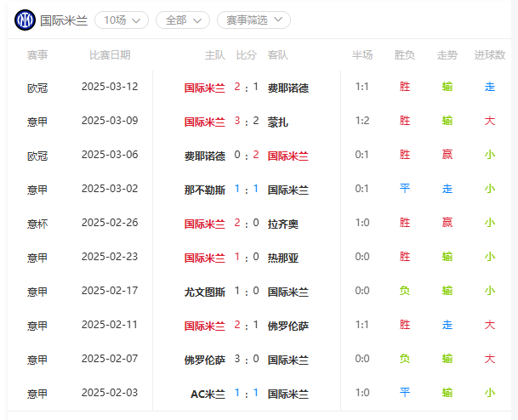Image resolution: width=518 pixels, height=420 pixels.
Task: Select the date 2025-03-02
Action: pyautogui.click(x=110, y=189)
